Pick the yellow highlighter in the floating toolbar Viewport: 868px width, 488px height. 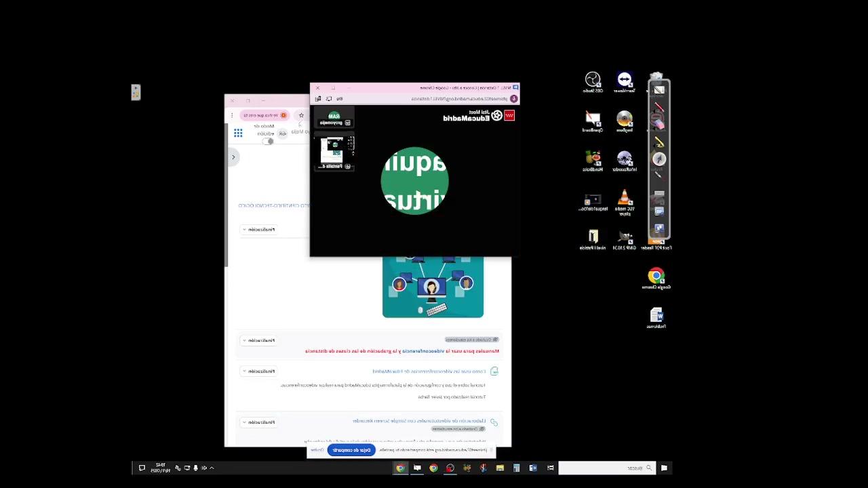pos(659,142)
